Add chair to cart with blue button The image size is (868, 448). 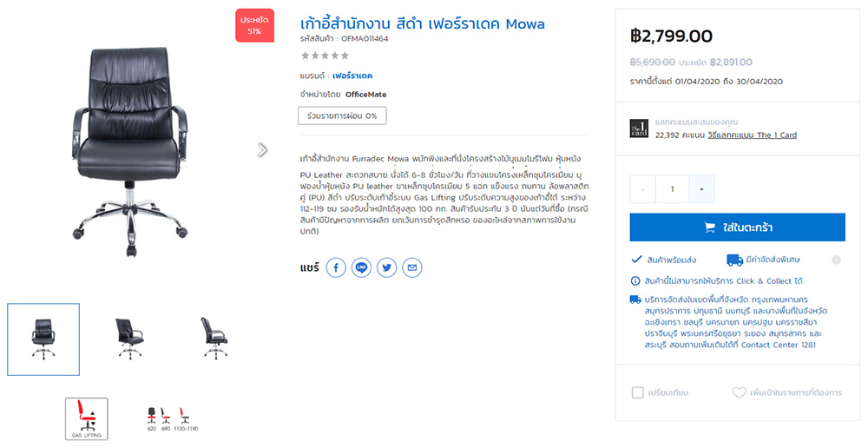[x=737, y=227]
